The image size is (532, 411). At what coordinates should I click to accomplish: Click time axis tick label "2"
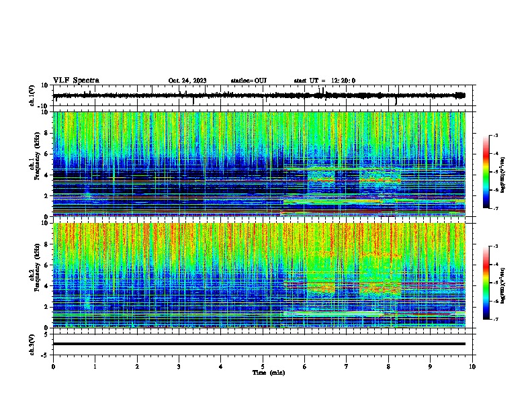click(x=137, y=367)
